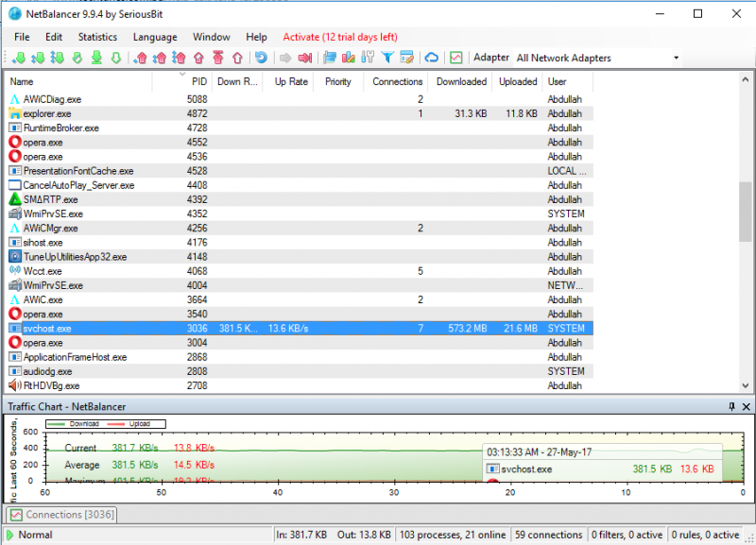Pin the Traffic Chart panel
756x545 pixels.
click(x=731, y=406)
